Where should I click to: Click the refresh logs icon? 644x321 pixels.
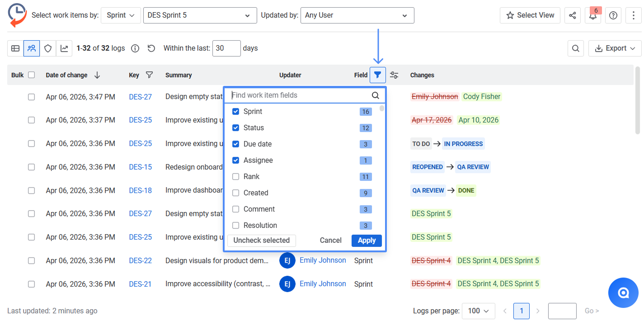pos(151,48)
